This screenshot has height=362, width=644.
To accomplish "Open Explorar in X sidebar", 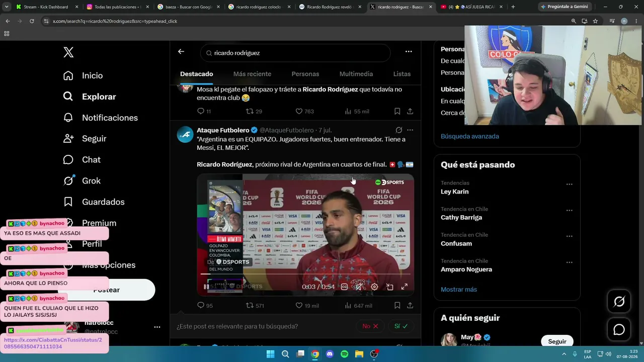I will [90, 97].
